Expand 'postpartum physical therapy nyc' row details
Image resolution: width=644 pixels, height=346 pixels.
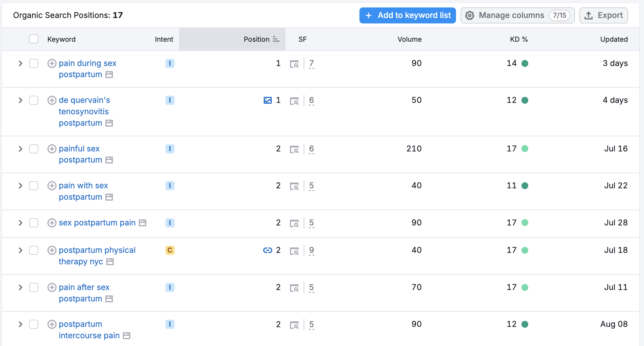[x=20, y=250]
